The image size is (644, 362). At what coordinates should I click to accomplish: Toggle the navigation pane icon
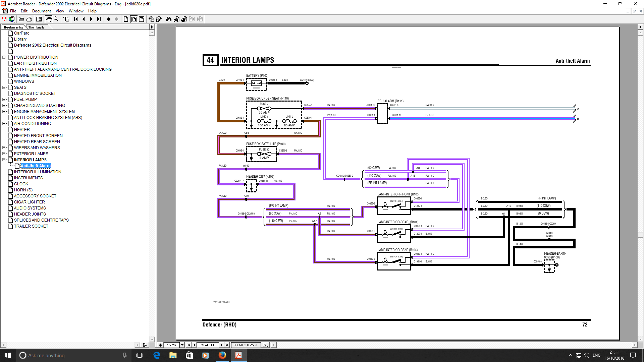coord(39,19)
